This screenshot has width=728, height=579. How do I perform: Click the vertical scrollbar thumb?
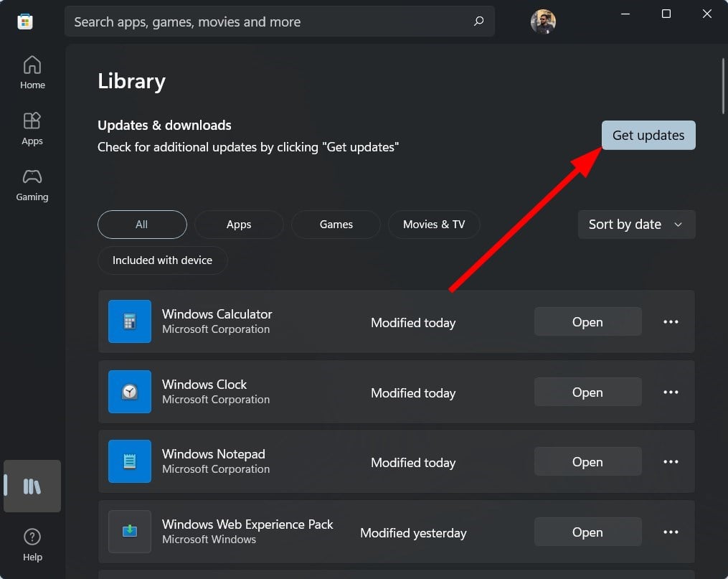click(x=723, y=86)
